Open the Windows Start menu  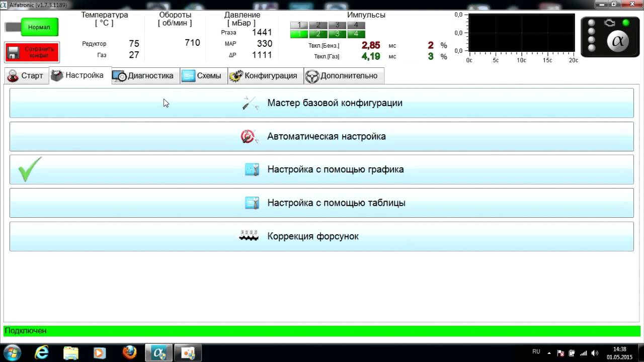pos(12,352)
